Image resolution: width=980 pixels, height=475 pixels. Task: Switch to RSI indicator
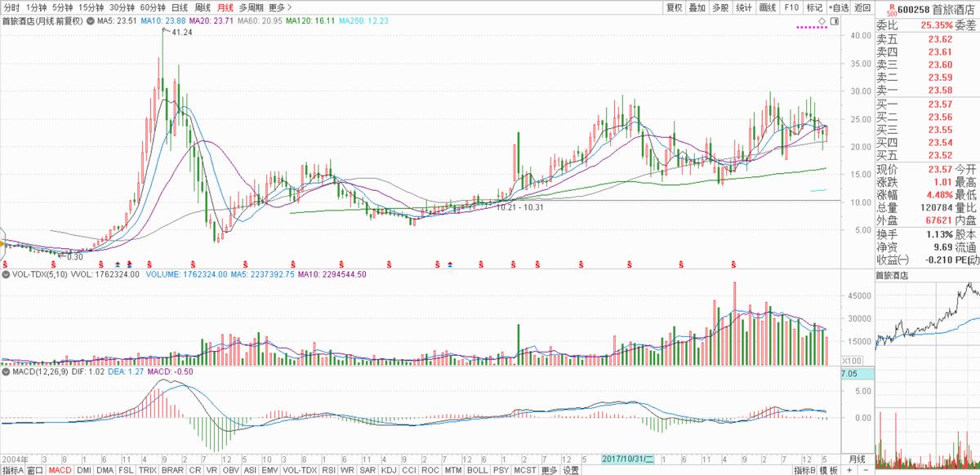tap(329, 470)
